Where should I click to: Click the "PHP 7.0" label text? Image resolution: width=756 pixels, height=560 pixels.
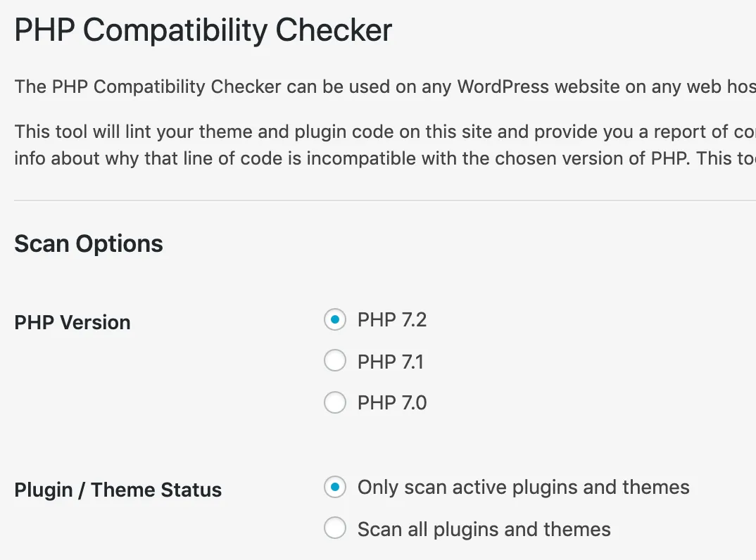click(x=392, y=403)
